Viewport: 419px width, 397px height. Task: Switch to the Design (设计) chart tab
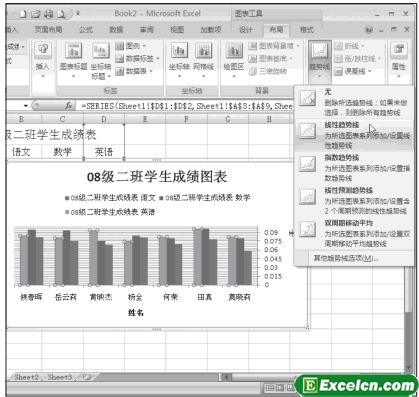[x=246, y=30]
